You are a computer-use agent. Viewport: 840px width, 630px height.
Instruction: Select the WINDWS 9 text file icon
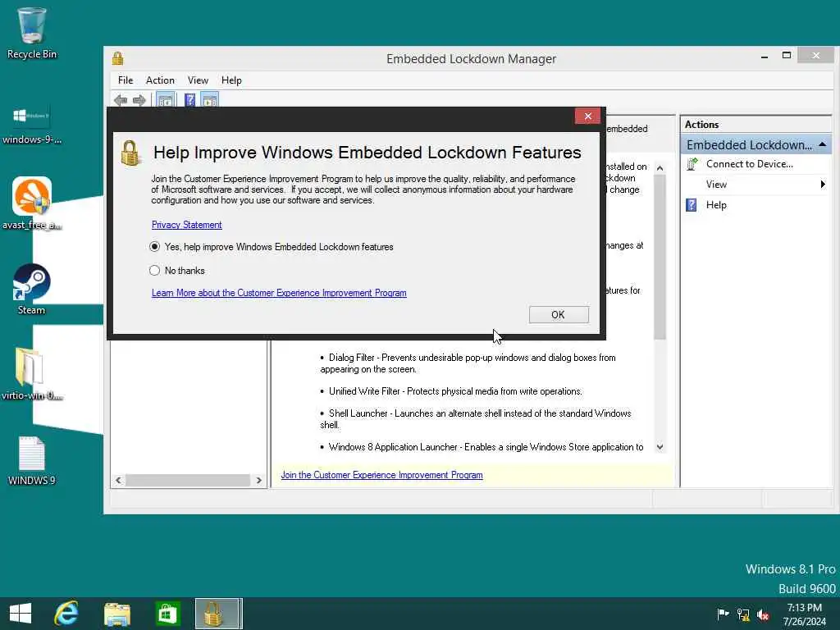(x=32, y=461)
